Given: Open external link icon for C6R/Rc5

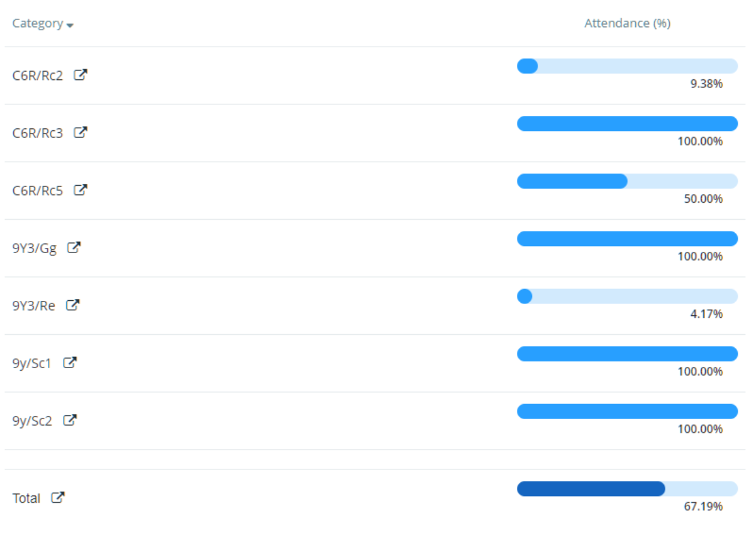Looking at the screenshot, I should 80,190.
